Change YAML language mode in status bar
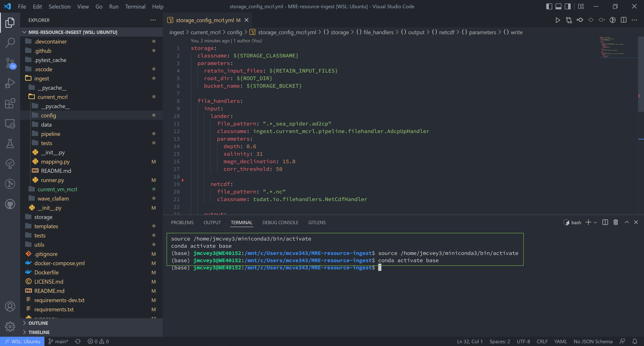Image resolution: width=644 pixels, height=346 pixels. point(561,341)
